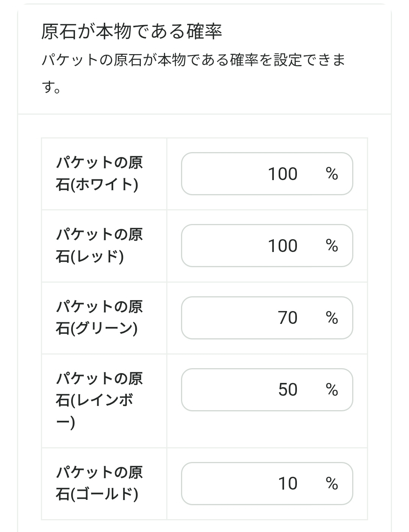Click the value 50 in レインボー row

288,390
